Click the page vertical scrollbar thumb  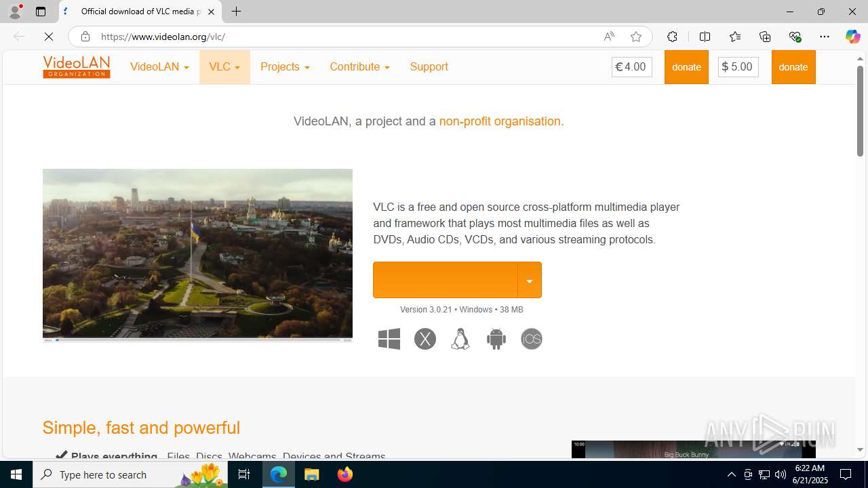[x=860, y=111]
